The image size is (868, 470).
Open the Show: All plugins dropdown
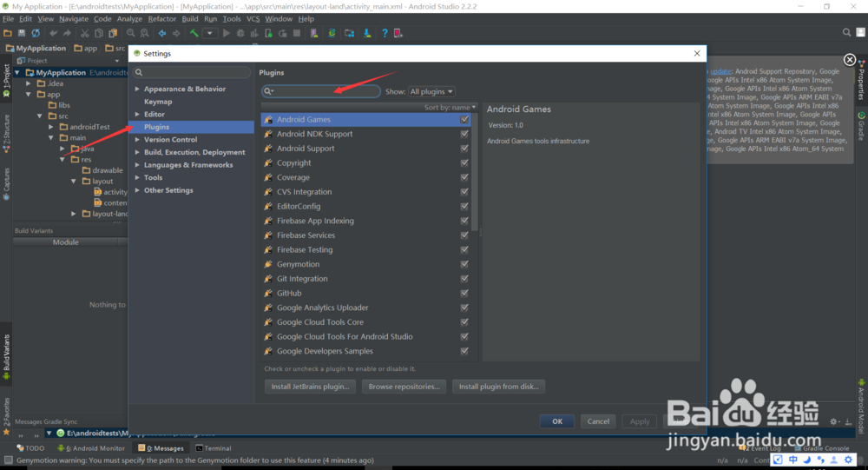pyautogui.click(x=431, y=91)
